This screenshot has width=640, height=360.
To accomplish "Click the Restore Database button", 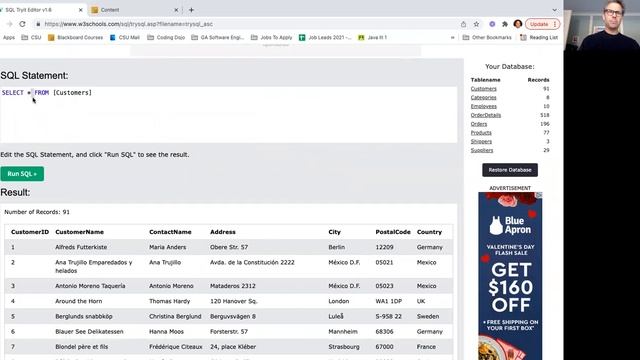I will click(510, 170).
